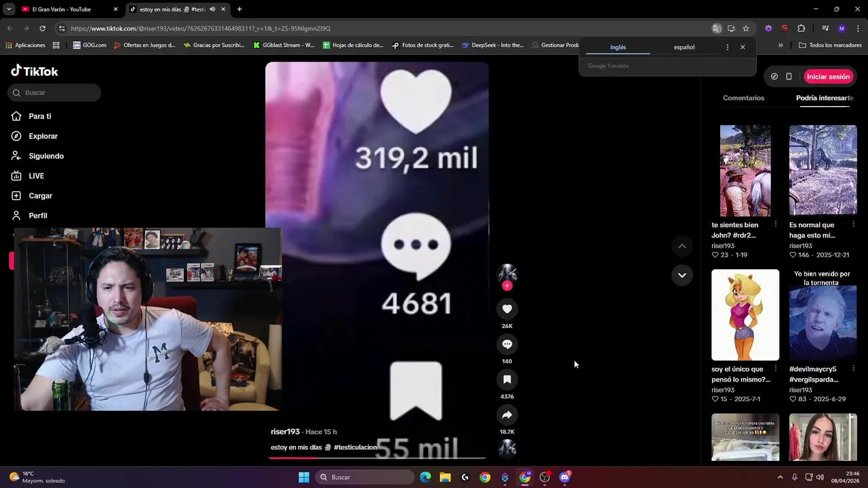Open File Explorer from taskbar

coord(445,477)
